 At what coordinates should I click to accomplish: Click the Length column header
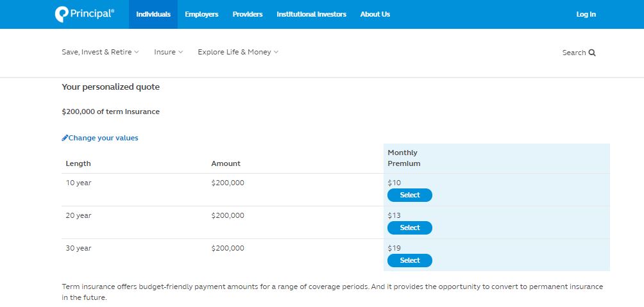[78, 163]
